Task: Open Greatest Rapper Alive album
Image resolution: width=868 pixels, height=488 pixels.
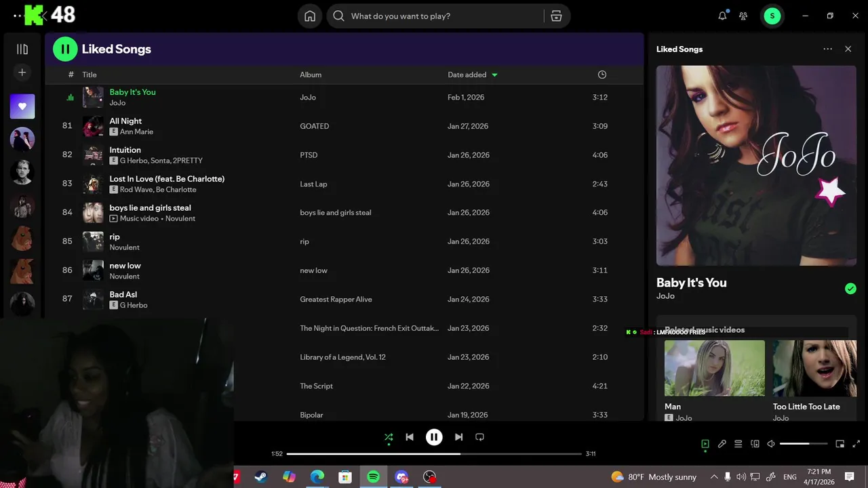Action: pyautogui.click(x=336, y=299)
